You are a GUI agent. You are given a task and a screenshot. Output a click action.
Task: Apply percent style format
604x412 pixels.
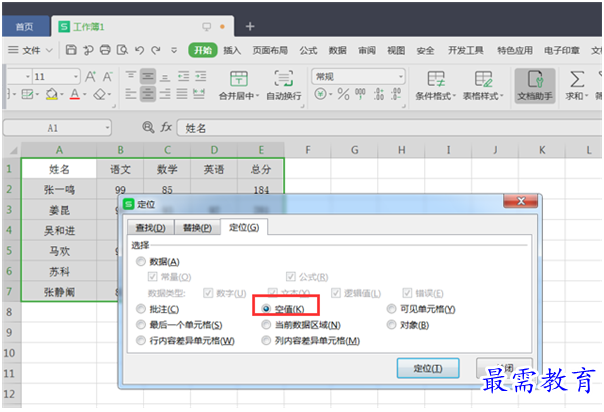[343, 94]
